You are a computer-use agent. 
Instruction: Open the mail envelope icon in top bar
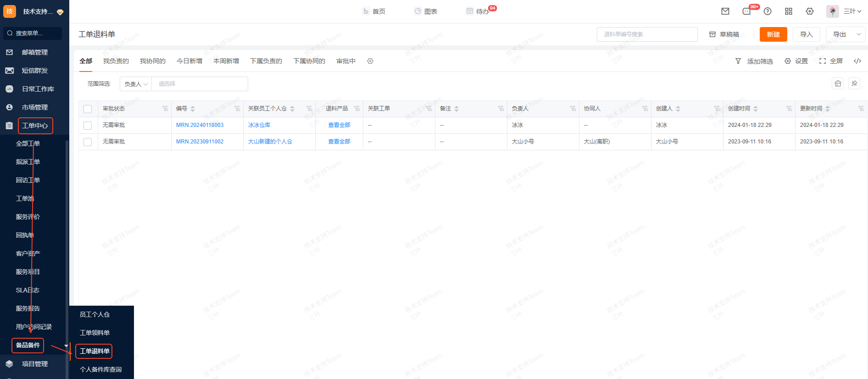[725, 11]
